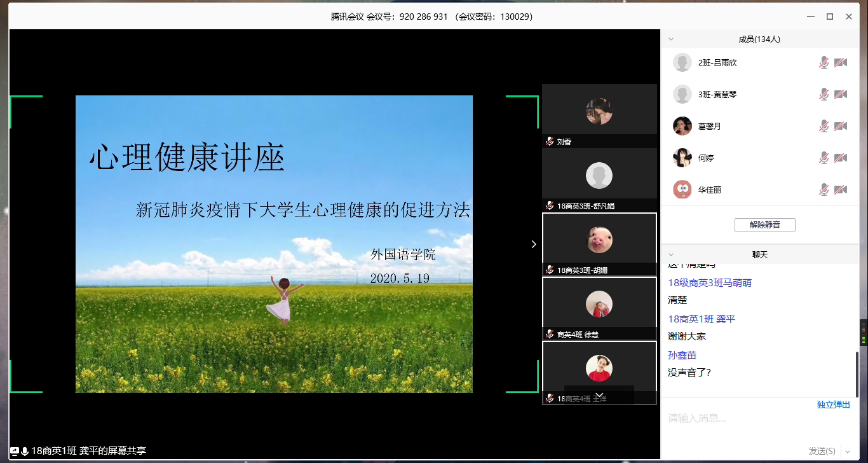This screenshot has width=868, height=463.
Task: Click mute icon on 18商英3班-胡姗 tile
Action: click(x=550, y=270)
